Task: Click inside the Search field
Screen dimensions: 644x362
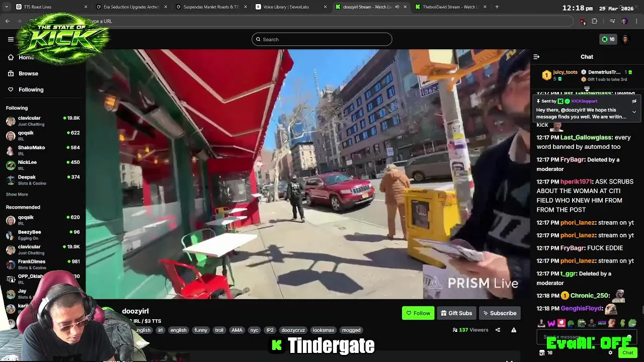Action: (x=322, y=39)
